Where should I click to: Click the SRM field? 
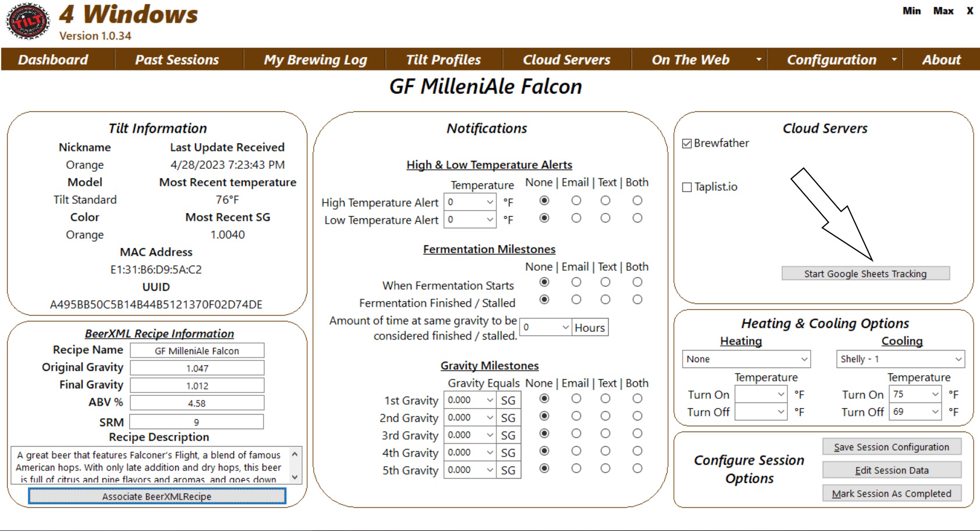[197, 422]
